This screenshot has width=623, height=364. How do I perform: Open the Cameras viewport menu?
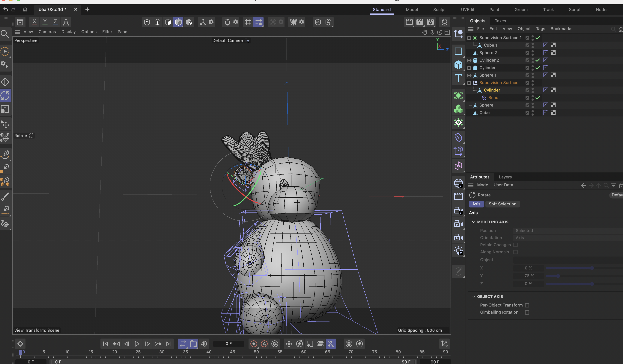coord(47,32)
